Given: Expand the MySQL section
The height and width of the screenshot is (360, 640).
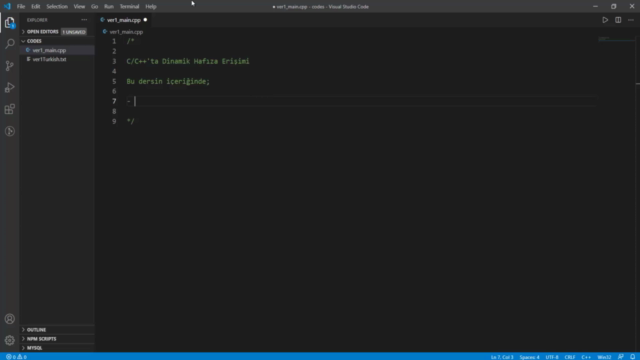Looking at the screenshot, I should (x=57, y=348).
